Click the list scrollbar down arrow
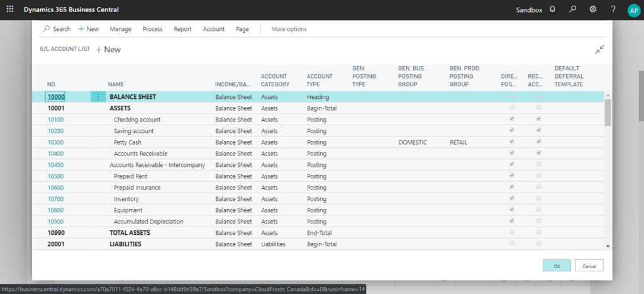This screenshot has width=644, height=294. pos(608,246)
